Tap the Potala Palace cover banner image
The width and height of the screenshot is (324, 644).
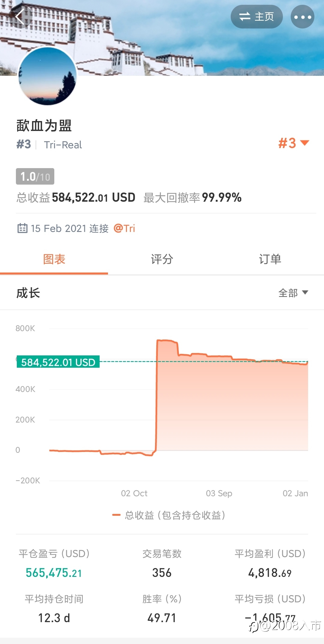pyautogui.click(x=162, y=38)
